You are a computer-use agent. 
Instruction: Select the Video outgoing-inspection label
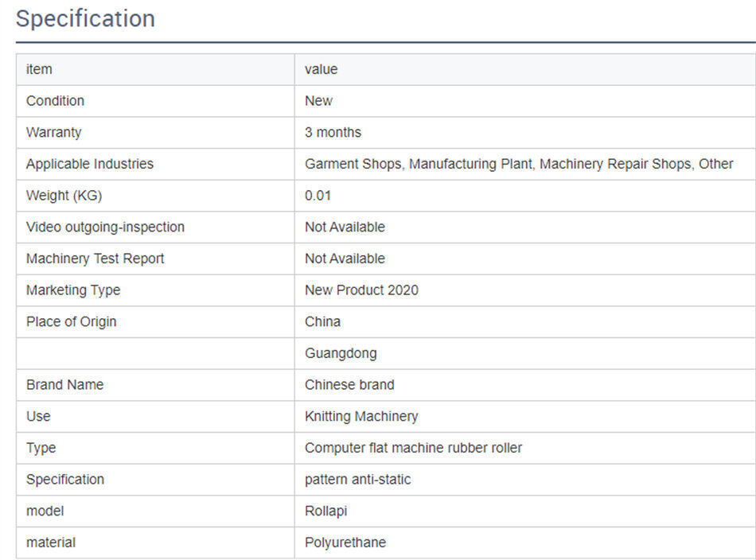105,227
